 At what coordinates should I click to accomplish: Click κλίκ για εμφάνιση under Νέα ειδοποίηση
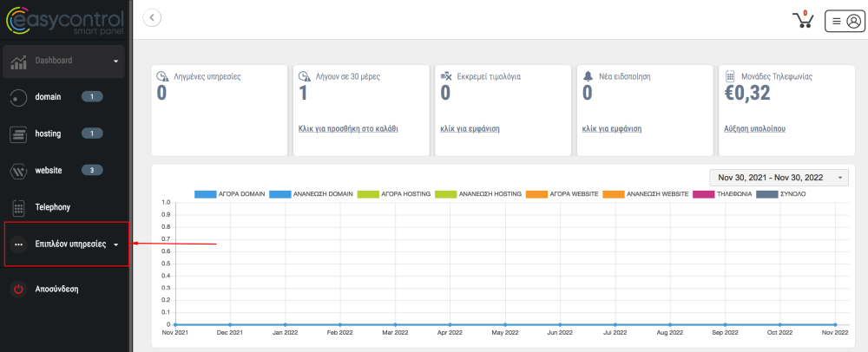coord(612,129)
